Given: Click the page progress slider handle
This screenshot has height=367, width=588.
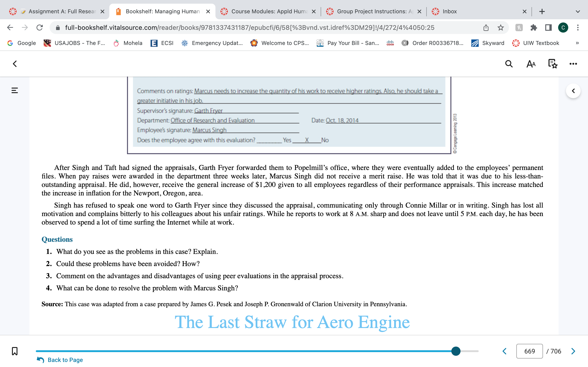Looking at the screenshot, I should click(456, 351).
